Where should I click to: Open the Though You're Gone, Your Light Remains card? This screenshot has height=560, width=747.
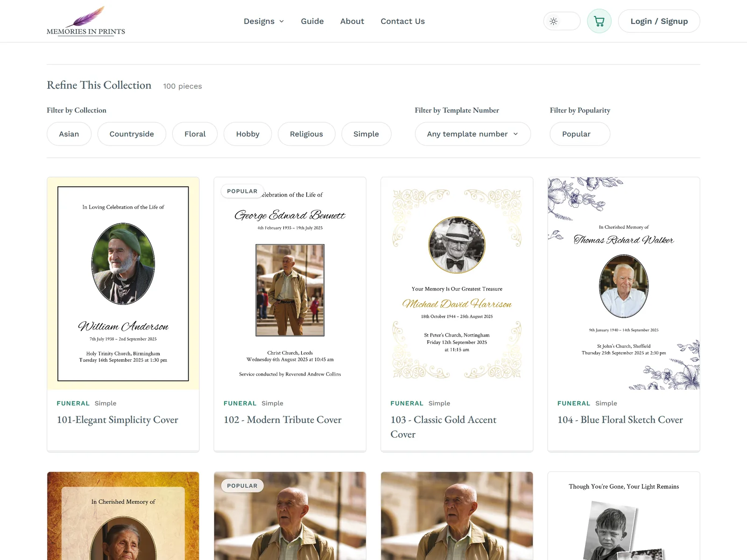point(624,516)
